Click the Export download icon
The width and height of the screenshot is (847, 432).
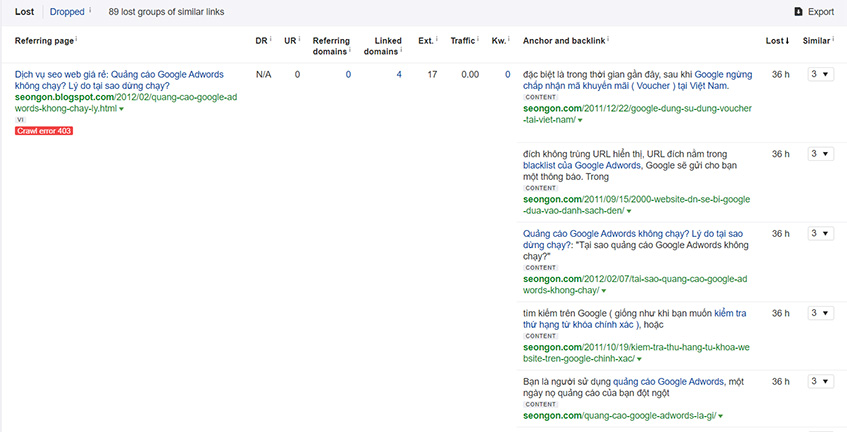pyautogui.click(x=798, y=11)
